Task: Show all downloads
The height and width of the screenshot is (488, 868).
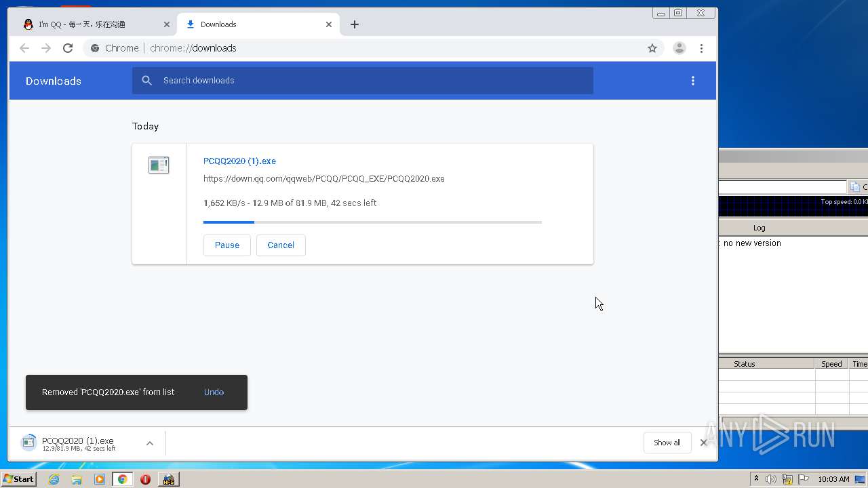Action: click(667, 443)
